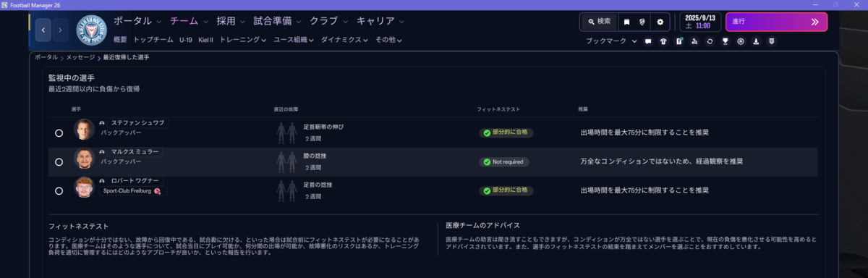The image size is (868, 278).
Task: Open the messages speech bubble shortcut
Action: (x=648, y=41)
